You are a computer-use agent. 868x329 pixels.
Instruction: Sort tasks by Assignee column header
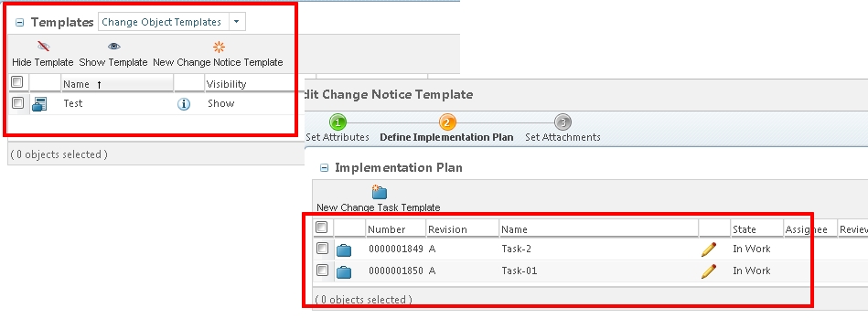pyautogui.click(x=806, y=229)
